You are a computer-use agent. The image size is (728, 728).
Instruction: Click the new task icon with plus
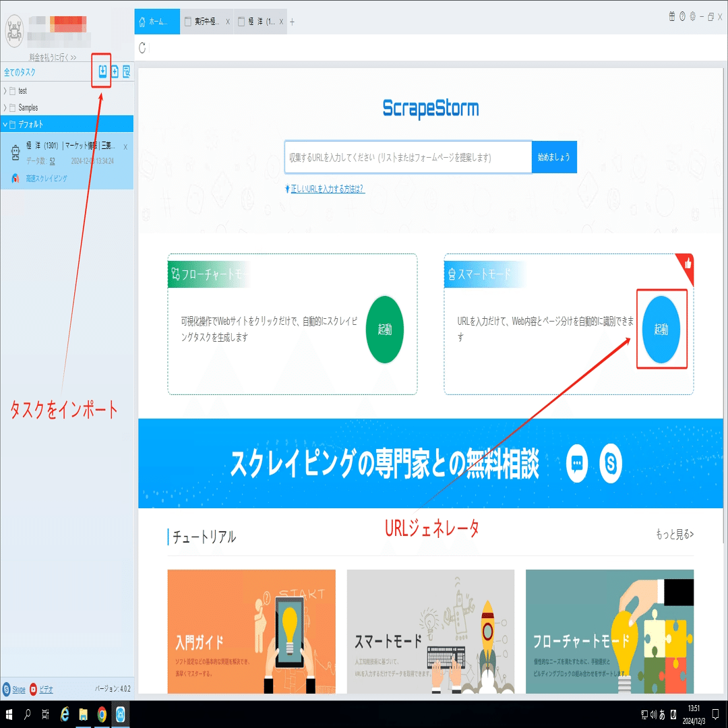[x=115, y=71]
